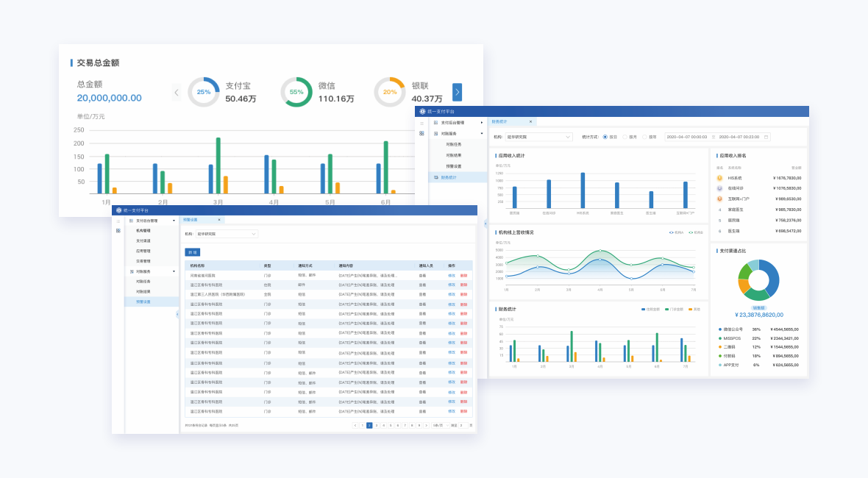Open 财务统计 in the sidebar menu
Viewport: 868px width, 478px height.
449,177
